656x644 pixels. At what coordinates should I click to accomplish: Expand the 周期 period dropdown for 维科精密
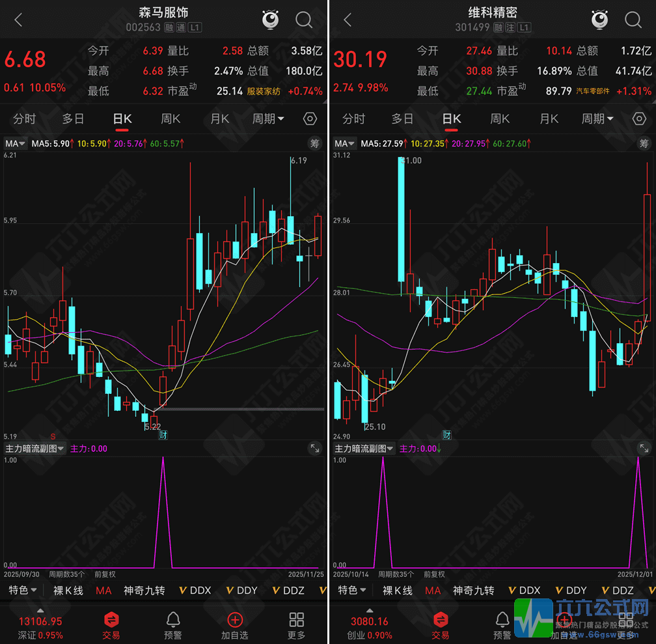tap(597, 119)
